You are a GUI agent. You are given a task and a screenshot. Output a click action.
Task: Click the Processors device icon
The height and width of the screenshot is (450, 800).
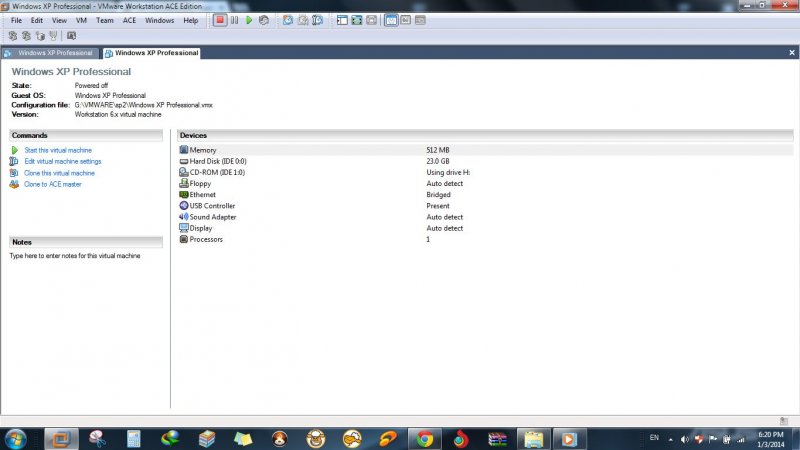(x=184, y=239)
